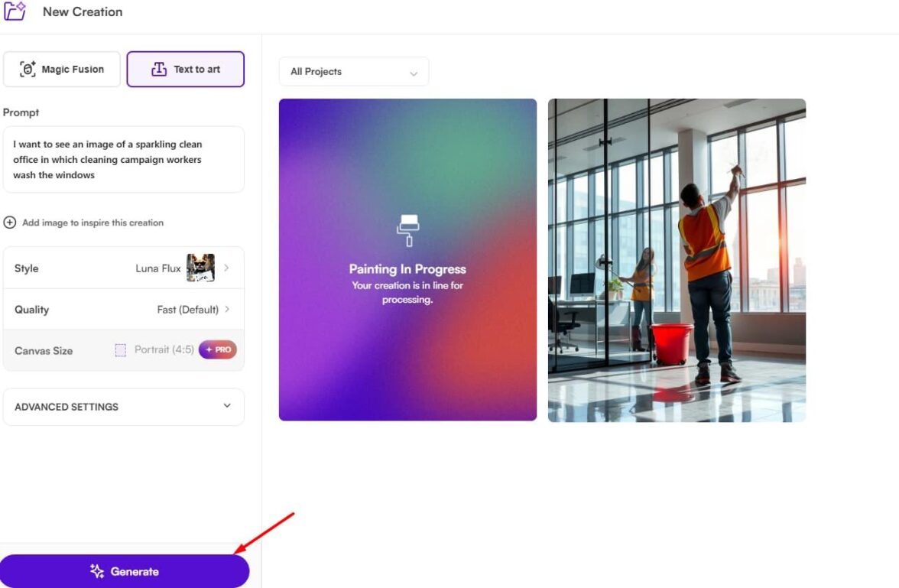
Task: Click the Magic Fusion face-scan icon
Action: pos(28,70)
